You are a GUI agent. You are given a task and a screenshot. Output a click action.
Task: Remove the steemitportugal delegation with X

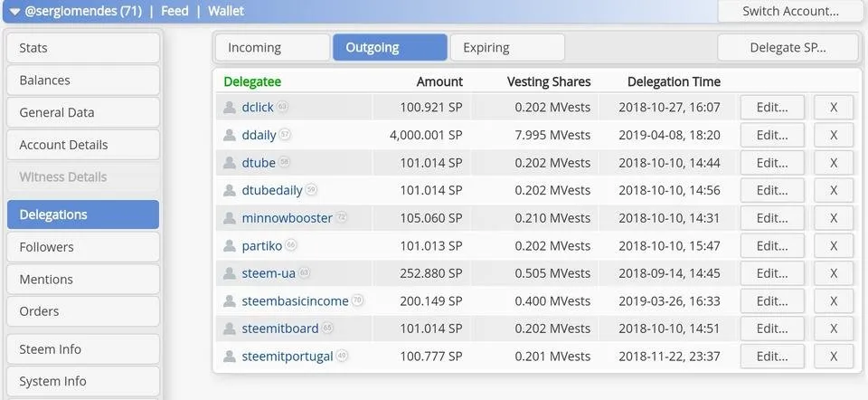(x=834, y=357)
